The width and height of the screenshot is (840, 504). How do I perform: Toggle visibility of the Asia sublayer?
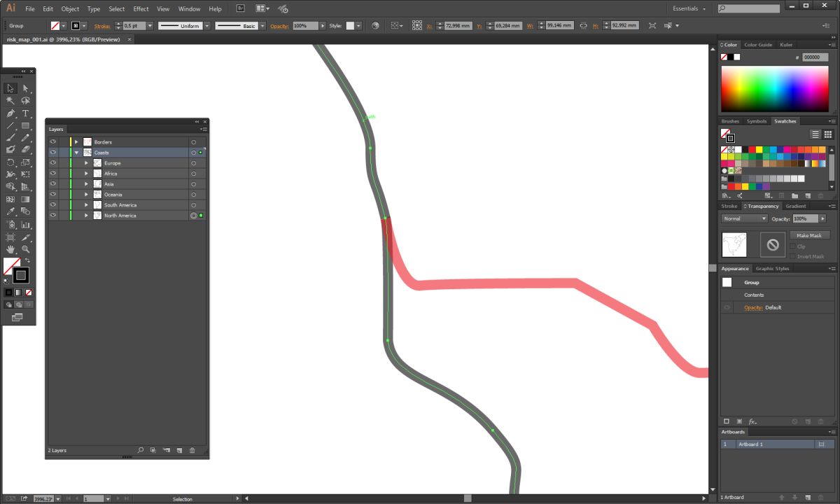click(52, 184)
